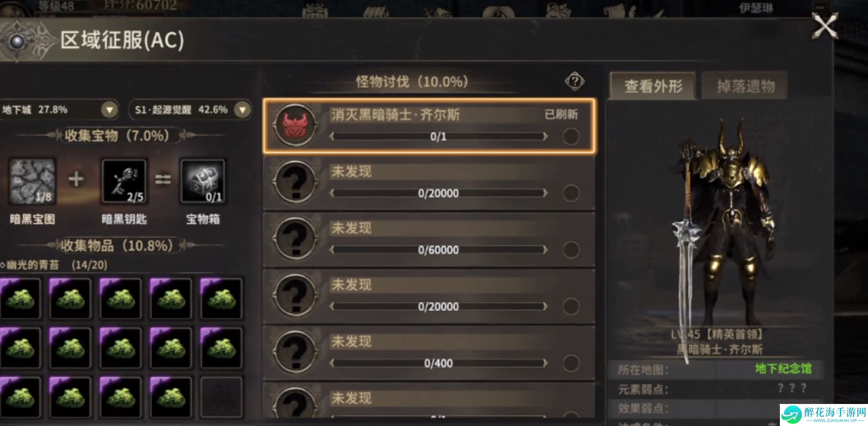
Task: Click right arrow of the 0/1 progress bar
Action: tap(546, 137)
